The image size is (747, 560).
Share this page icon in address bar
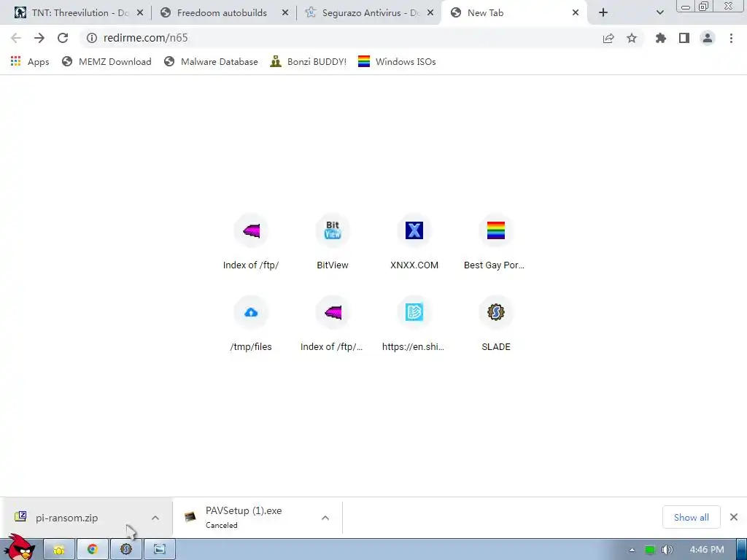click(608, 38)
